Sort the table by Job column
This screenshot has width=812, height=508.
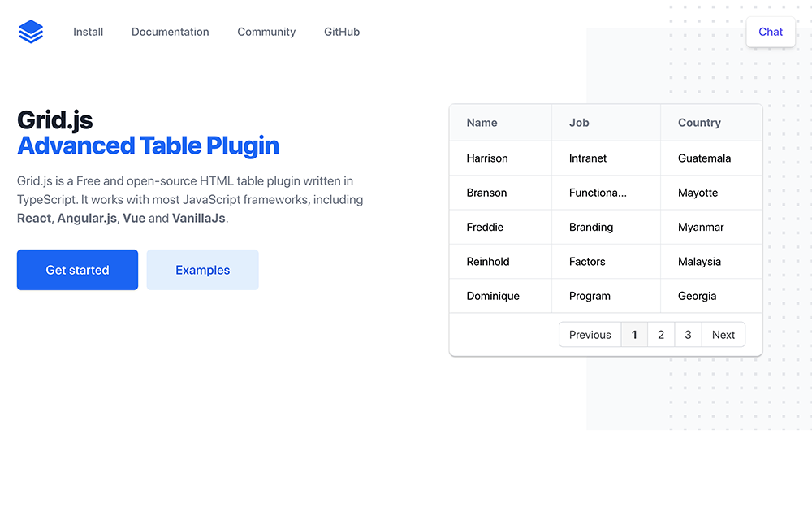coord(579,122)
